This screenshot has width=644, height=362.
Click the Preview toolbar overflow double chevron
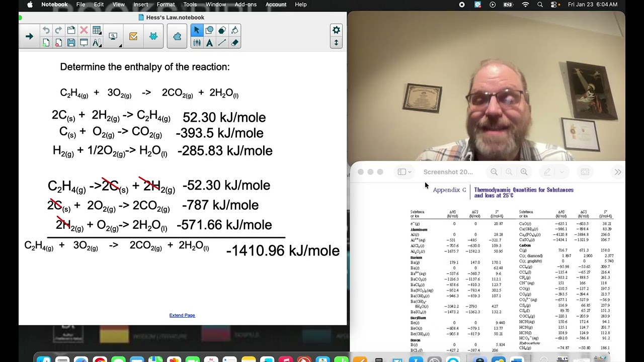pos(618,172)
